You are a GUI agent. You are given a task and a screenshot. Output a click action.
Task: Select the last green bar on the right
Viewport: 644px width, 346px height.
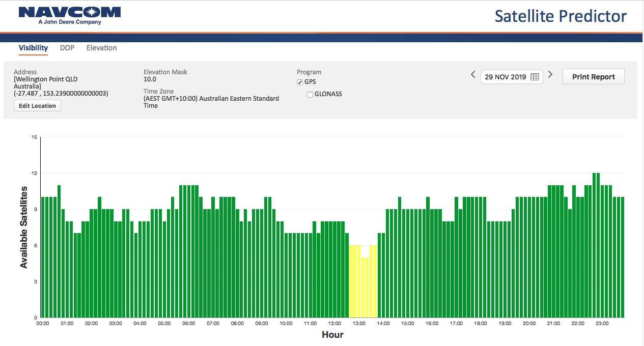tap(622, 257)
